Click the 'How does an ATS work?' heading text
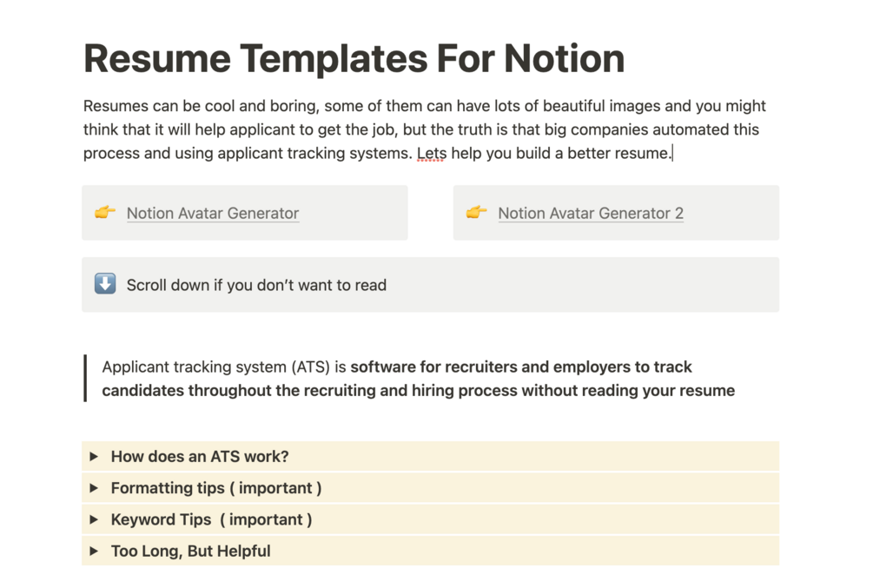873x588 pixels. [x=200, y=456]
